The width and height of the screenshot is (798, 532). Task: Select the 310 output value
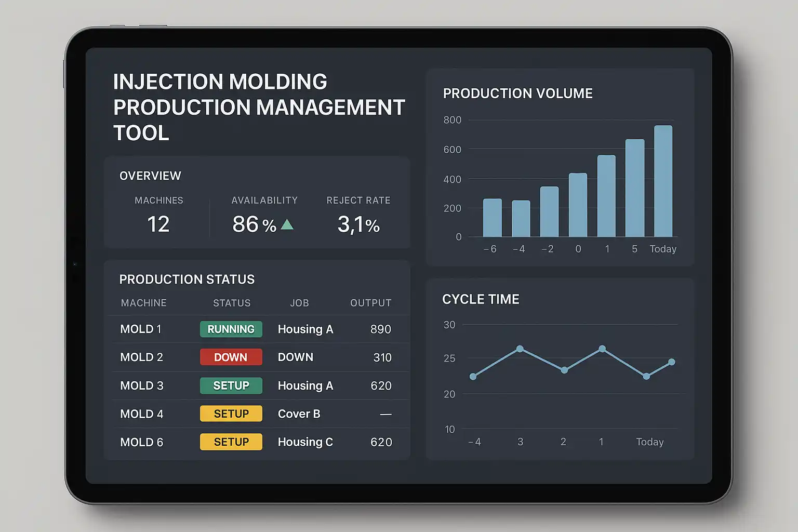pyautogui.click(x=382, y=357)
